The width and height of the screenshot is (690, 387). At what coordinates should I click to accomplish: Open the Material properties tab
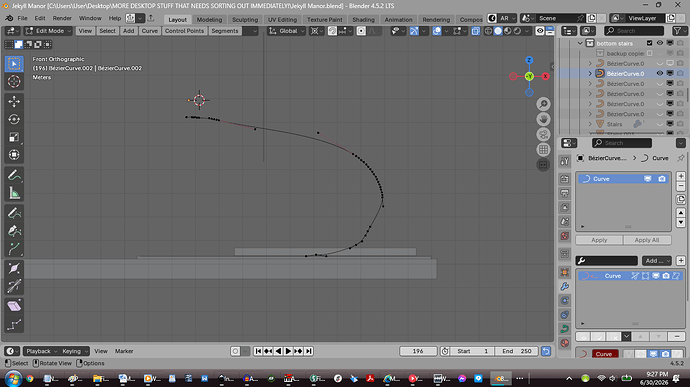point(565,343)
